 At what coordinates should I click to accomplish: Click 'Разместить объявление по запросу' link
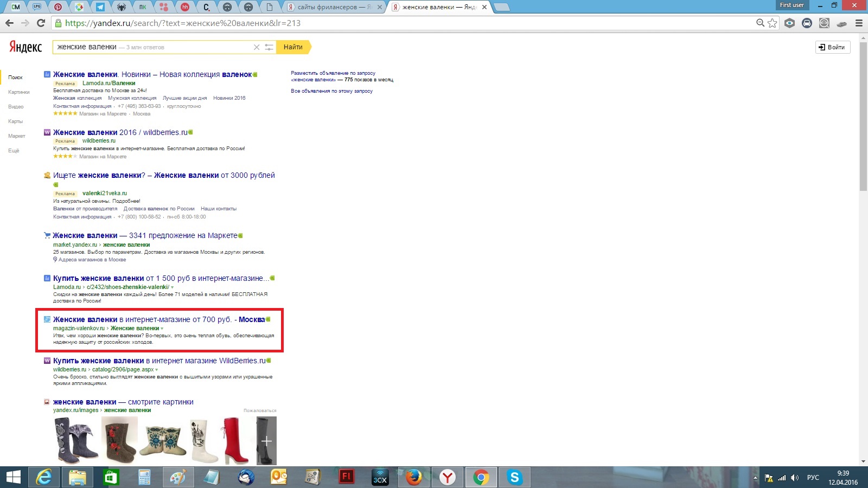click(x=333, y=73)
